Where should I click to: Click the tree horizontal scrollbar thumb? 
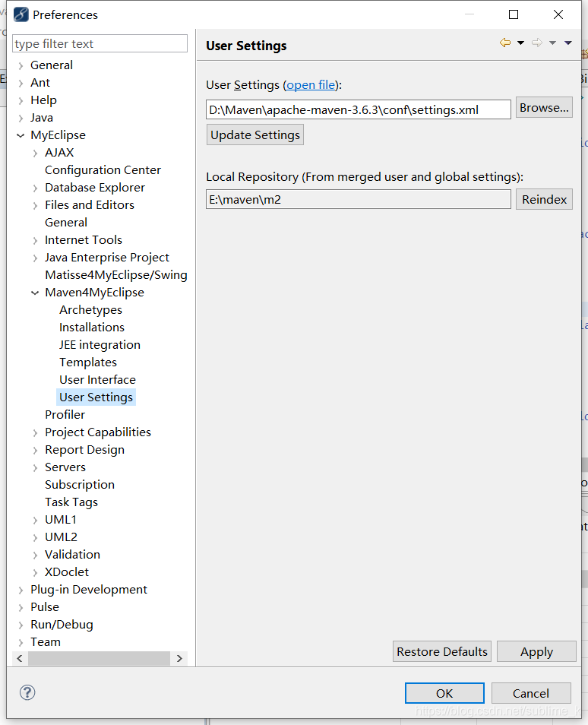[99, 658]
